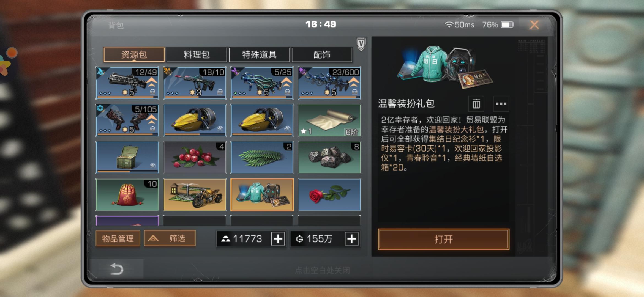644x297 pixels.
Task: Open the 配饰 tab
Action: click(x=322, y=54)
